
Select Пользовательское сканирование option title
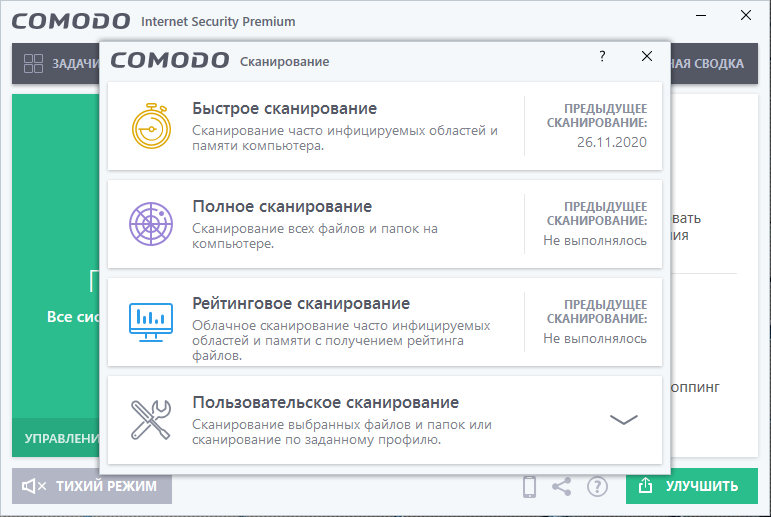[x=325, y=402]
